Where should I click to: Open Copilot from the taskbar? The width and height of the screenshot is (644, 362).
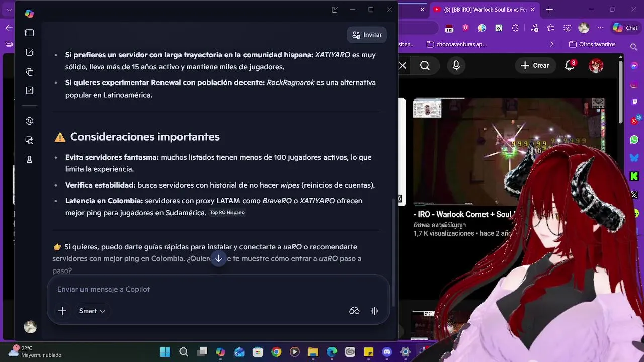(220, 352)
